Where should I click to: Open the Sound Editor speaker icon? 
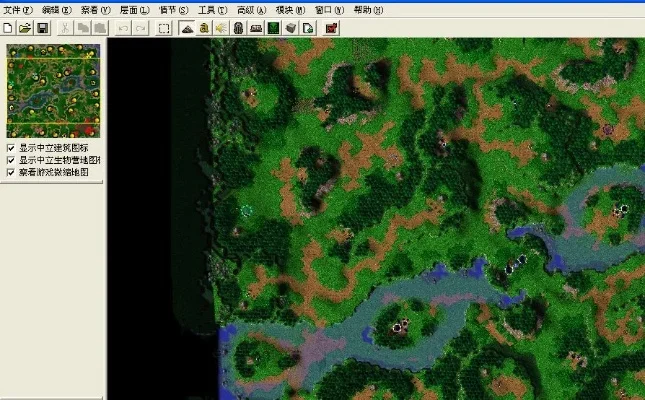pyautogui.click(x=221, y=28)
